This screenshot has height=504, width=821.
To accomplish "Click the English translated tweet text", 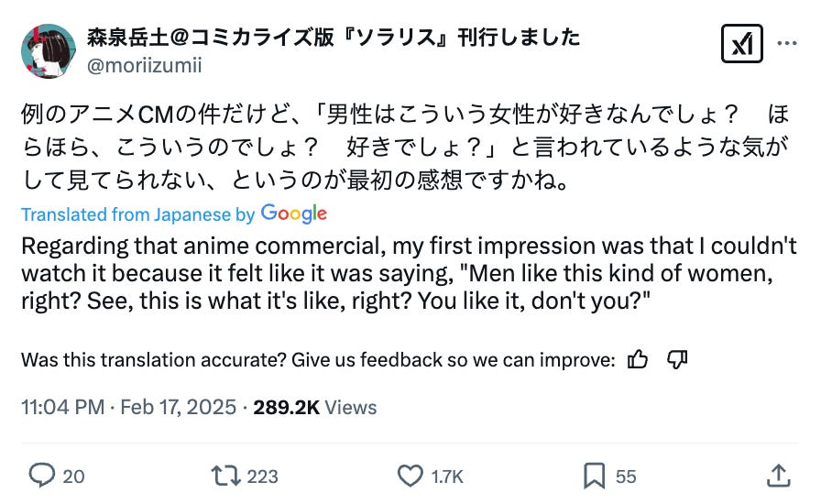I will pos(403,275).
